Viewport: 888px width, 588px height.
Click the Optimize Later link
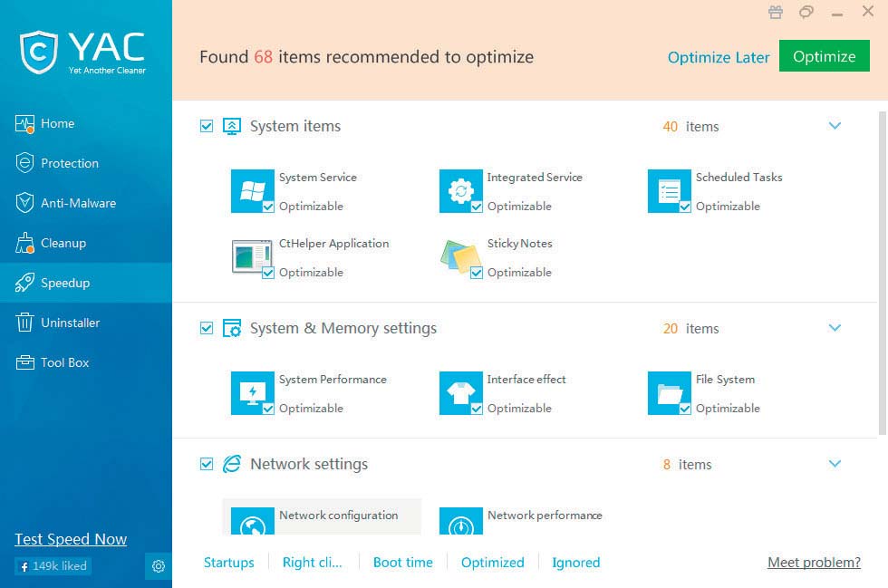point(719,57)
